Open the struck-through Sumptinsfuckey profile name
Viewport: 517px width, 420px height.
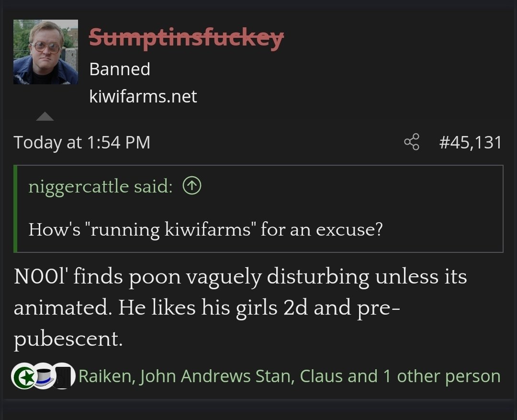coord(186,38)
